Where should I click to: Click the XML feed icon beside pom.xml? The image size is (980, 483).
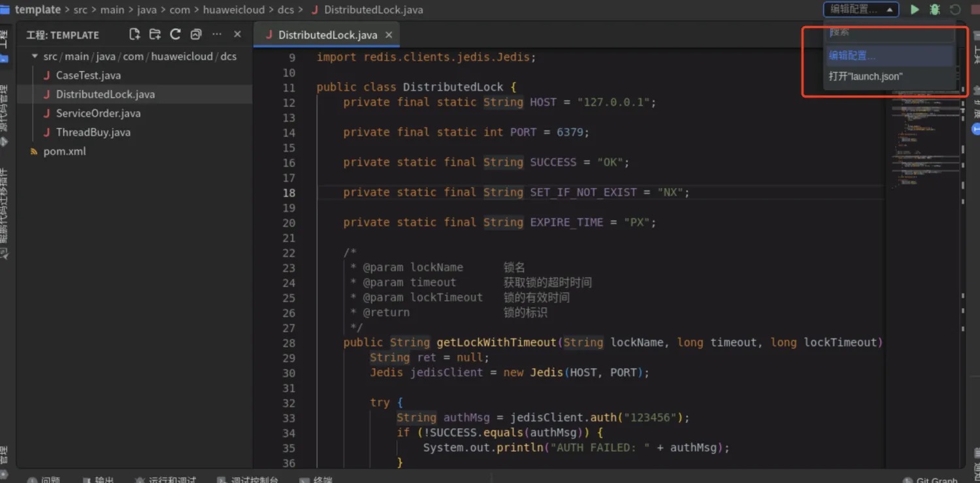click(x=34, y=151)
